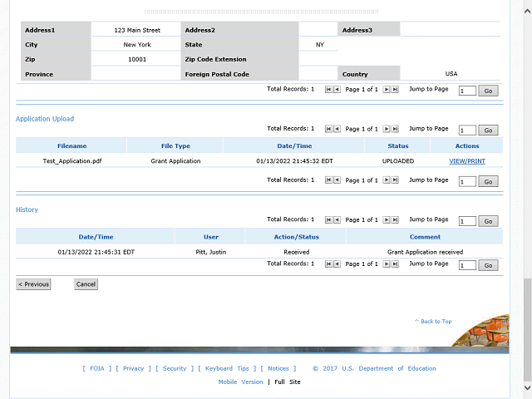Click last-page icon under the address table
This screenshot has width=532, height=399.
[395, 90]
